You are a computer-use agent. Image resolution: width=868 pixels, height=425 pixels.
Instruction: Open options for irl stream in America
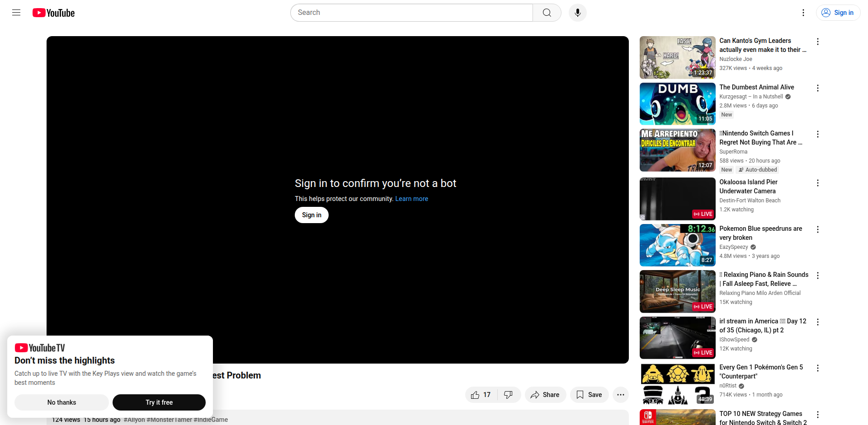817,322
